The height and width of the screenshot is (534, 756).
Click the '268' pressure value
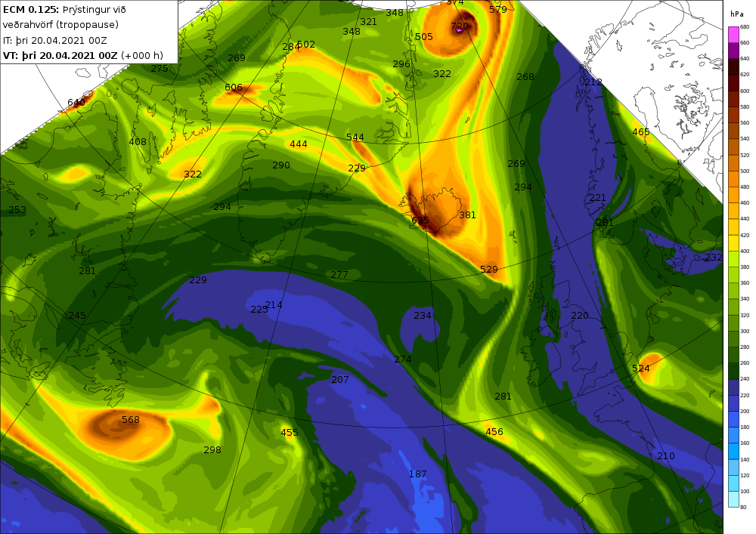point(525,76)
